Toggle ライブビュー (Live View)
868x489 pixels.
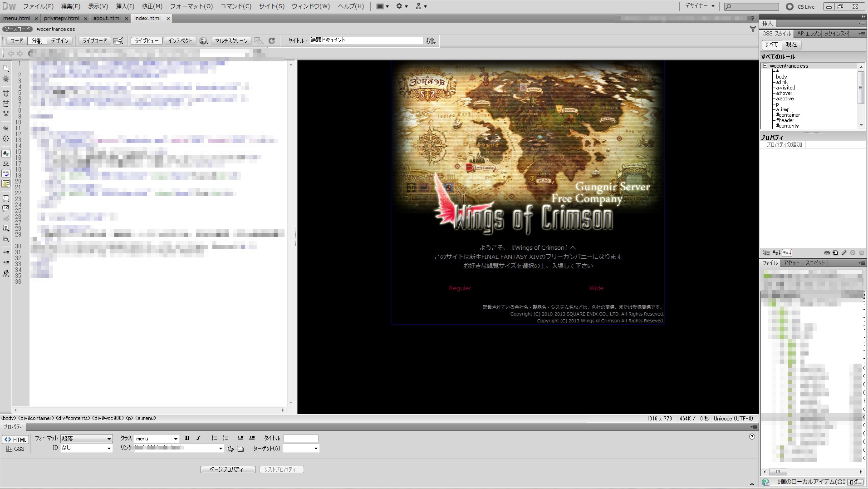147,41
